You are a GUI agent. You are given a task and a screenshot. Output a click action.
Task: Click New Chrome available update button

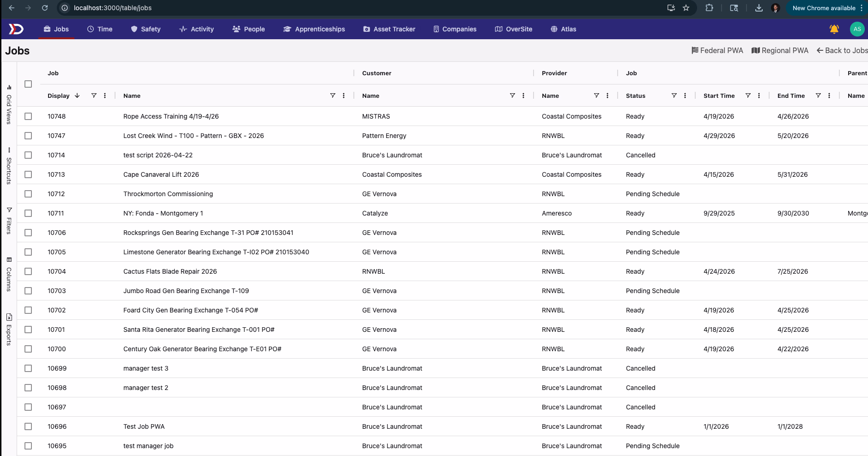click(824, 8)
